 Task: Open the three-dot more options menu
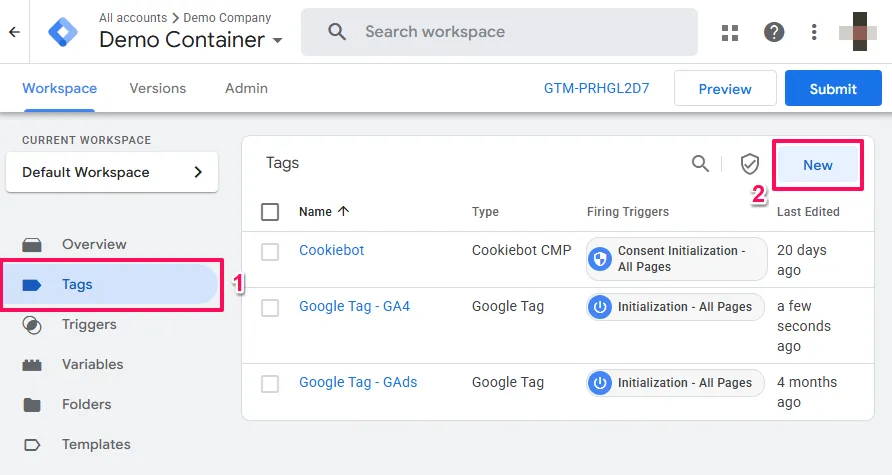tap(816, 32)
